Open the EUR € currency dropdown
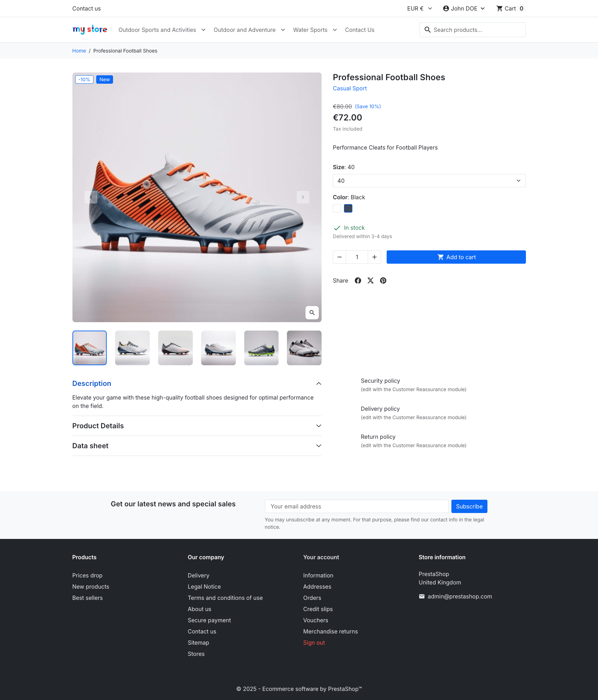The width and height of the screenshot is (598, 700). pyautogui.click(x=420, y=8)
